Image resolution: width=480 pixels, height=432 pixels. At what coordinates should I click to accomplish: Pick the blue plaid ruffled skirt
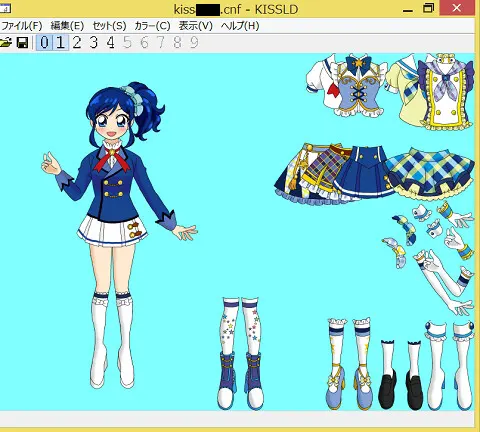coord(432,173)
